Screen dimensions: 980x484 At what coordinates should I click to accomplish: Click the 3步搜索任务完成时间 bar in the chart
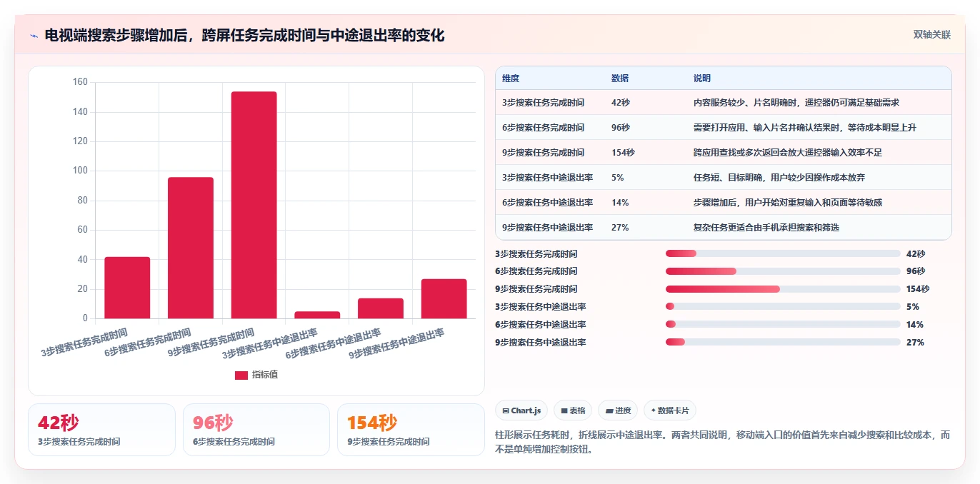[x=127, y=288]
